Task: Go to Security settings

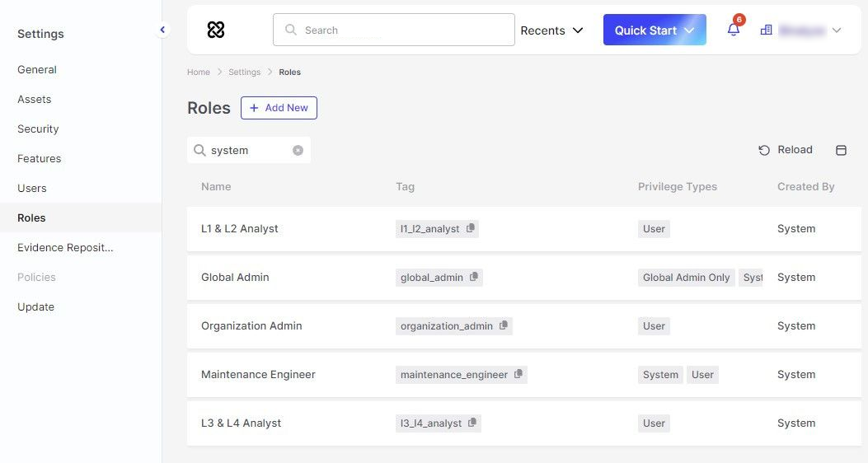Action: click(38, 129)
